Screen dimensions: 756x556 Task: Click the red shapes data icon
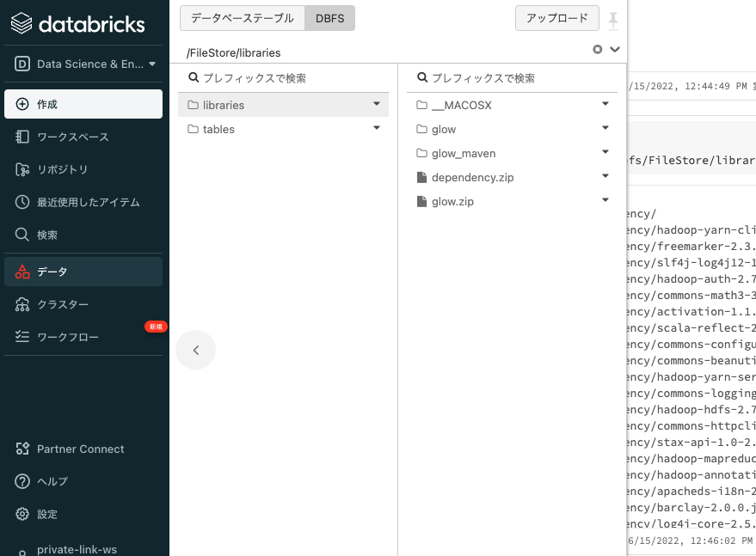point(22,272)
